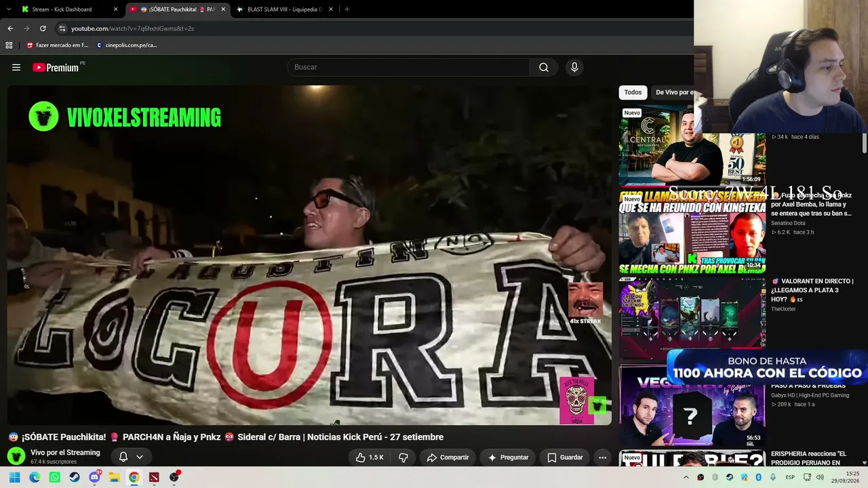Screen dimensions: 868x488
Task: Open the network status tray icon
Action: 808,477
